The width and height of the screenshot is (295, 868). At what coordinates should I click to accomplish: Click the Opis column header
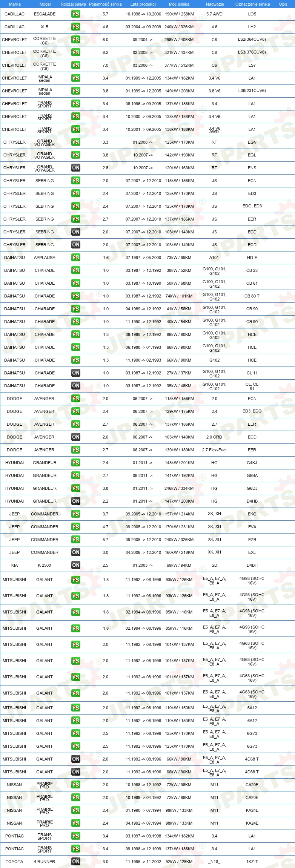283,4
